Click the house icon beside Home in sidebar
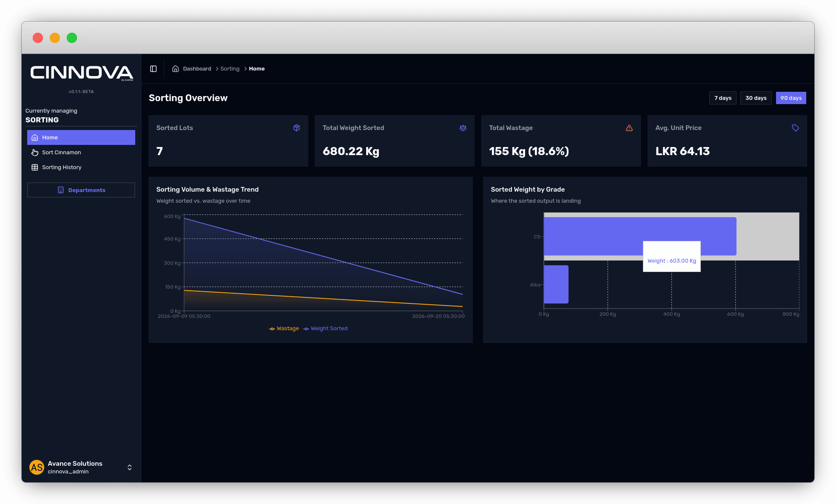 (x=35, y=138)
